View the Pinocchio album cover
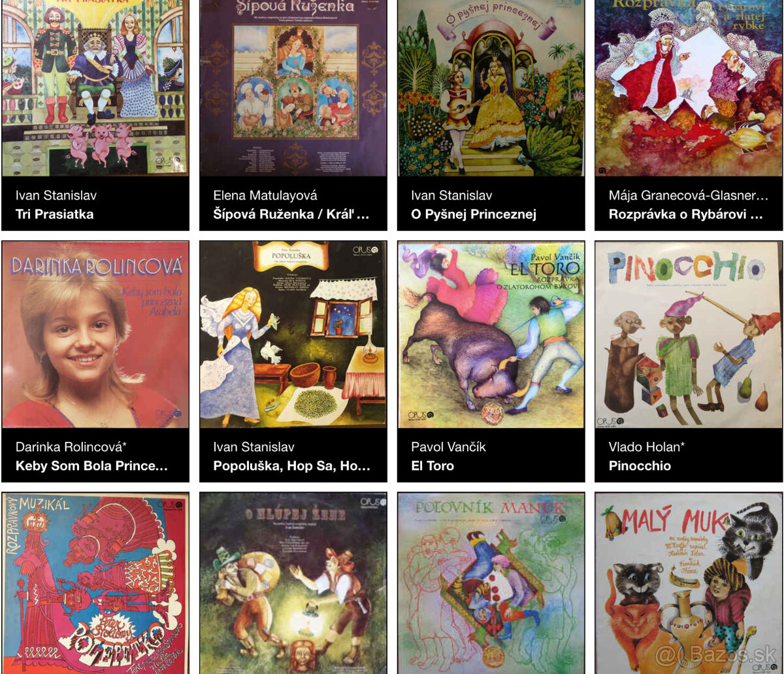Image resolution: width=784 pixels, height=674 pixels. (x=689, y=335)
